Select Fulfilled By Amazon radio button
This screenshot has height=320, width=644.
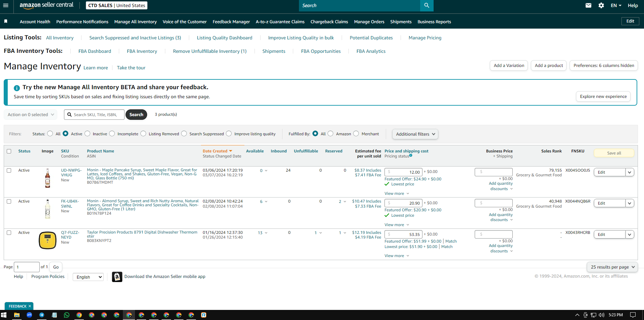[331, 134]
